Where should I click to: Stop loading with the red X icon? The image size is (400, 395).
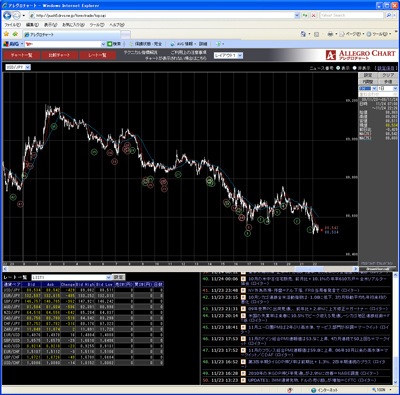click(x=314, y=15)
